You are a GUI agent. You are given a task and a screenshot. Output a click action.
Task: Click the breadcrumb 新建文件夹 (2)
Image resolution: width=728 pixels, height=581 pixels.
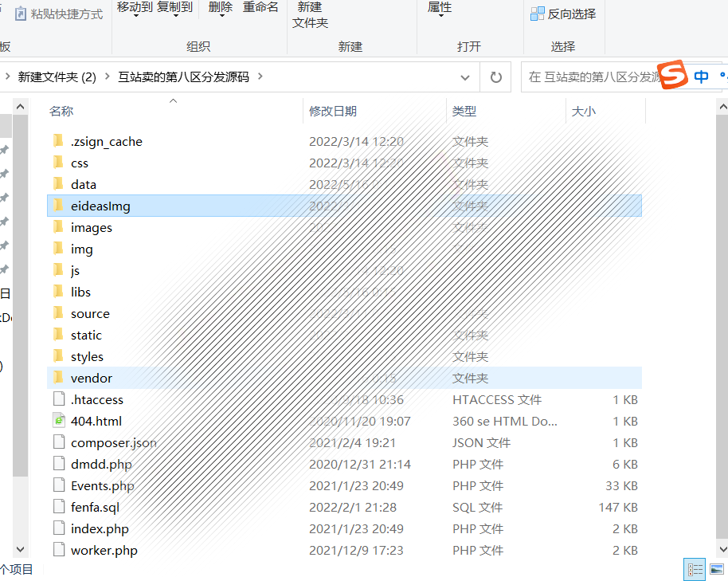(x=57, y=77)
